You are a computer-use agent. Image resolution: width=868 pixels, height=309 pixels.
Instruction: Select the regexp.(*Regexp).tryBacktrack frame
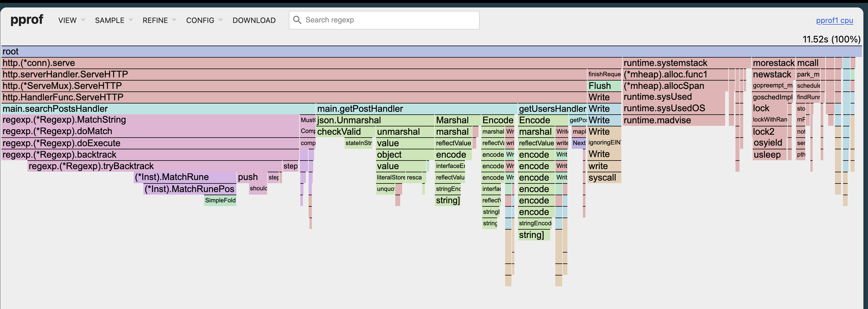pyautogui.click(x=154, y=166)
